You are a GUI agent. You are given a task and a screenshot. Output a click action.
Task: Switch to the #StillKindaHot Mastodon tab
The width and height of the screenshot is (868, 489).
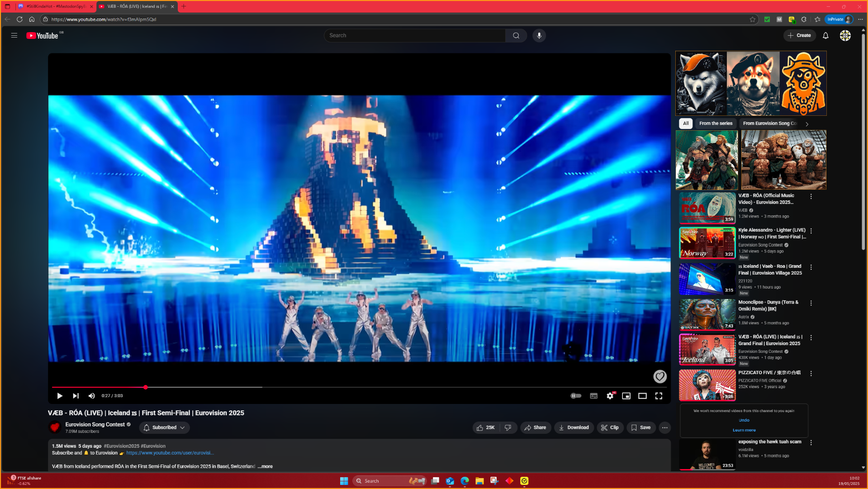(56, 6)
